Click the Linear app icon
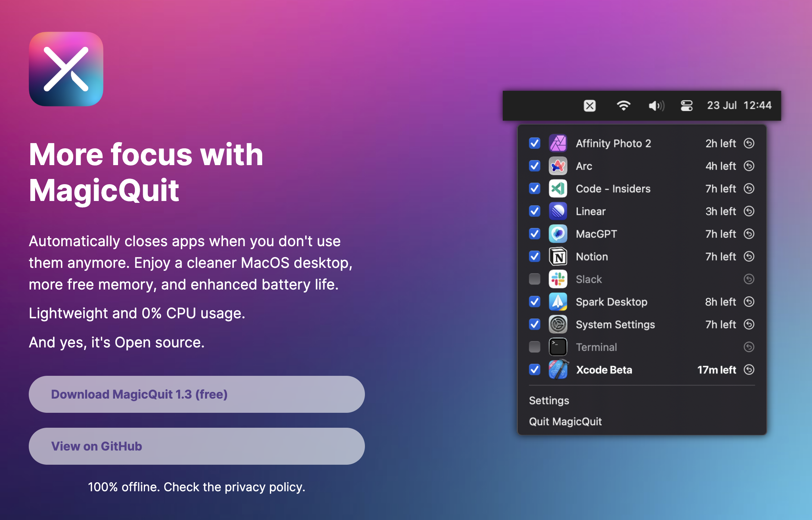This screenshot has width=812, height=520. (x=558, y=211)
